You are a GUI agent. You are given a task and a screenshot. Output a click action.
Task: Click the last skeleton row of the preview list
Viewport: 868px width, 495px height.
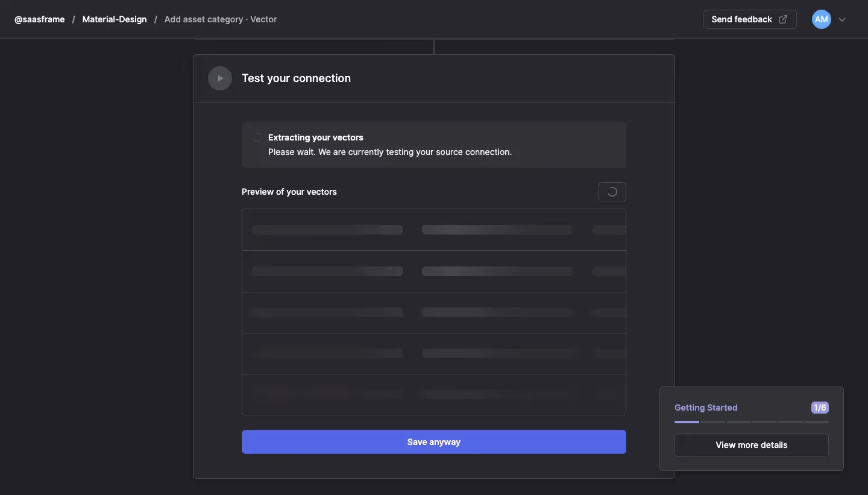(433, 395)
